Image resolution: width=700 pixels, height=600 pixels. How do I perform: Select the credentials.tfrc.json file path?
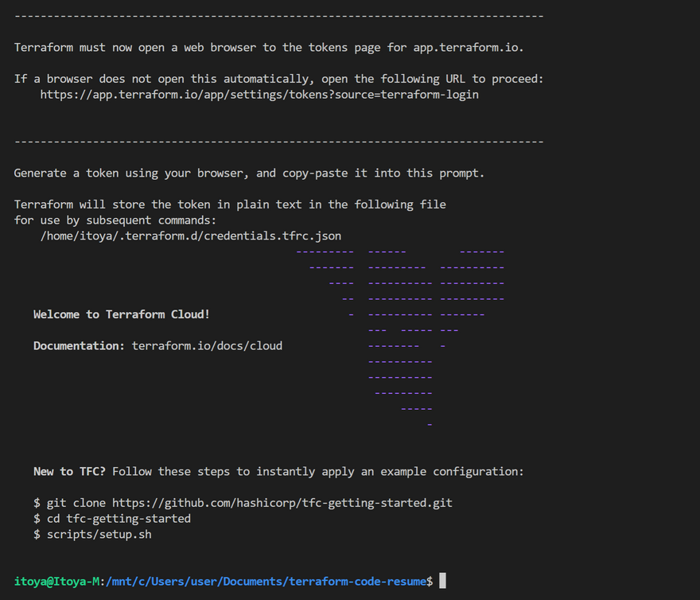(x=191, y=236)
